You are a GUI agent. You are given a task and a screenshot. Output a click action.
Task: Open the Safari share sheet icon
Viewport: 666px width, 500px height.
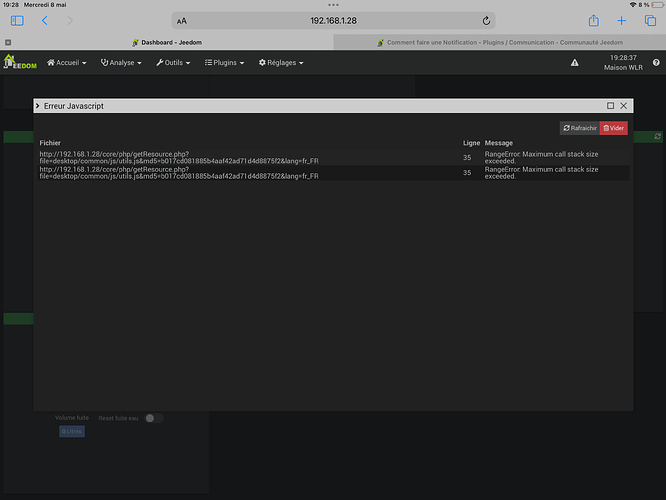coord(594,20)
